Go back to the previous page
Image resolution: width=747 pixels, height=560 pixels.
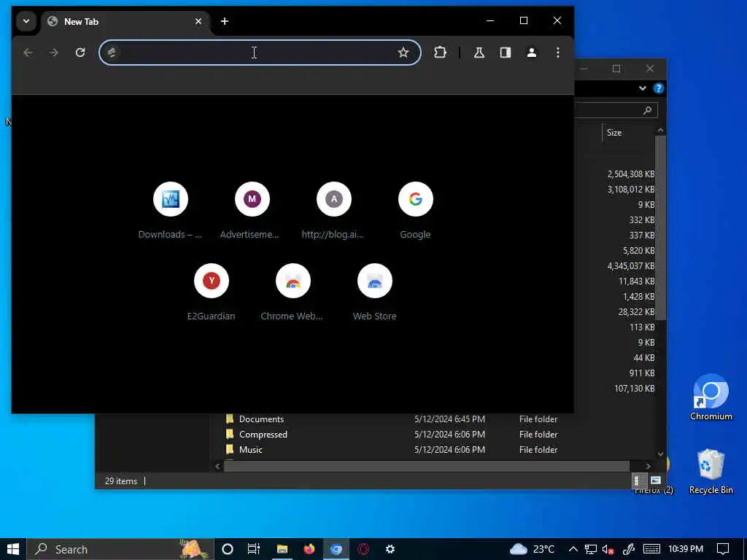click(28, 52)
